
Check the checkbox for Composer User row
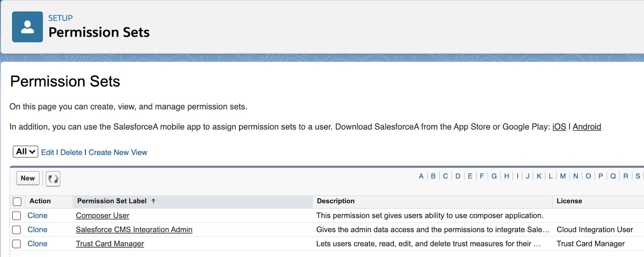click(16, 216)
